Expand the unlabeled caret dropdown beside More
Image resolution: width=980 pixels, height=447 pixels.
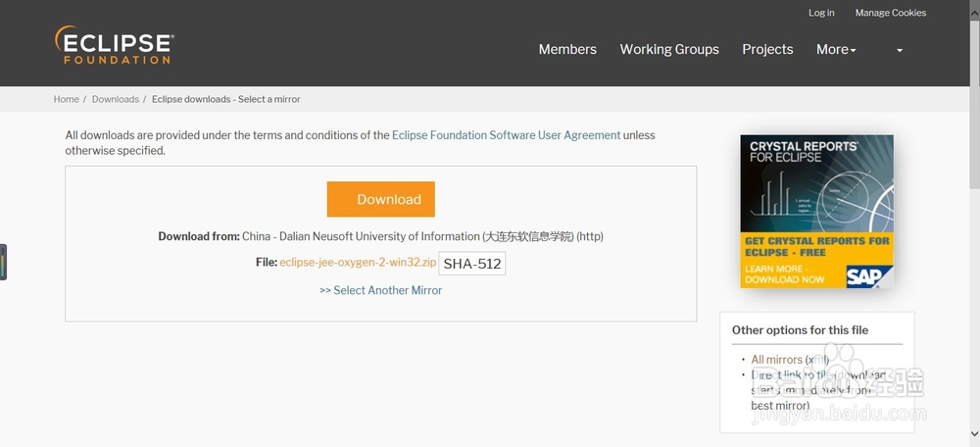tap(900, 50)
